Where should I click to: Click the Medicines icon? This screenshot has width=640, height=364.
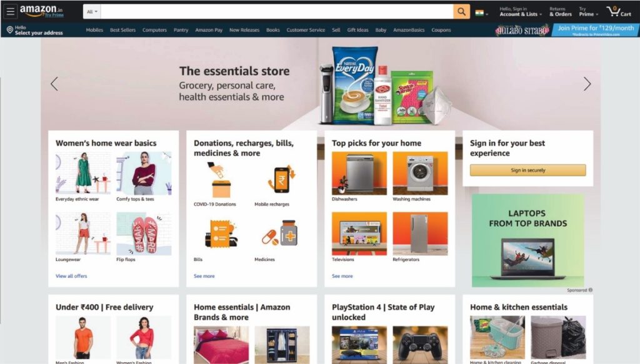click(x=280, y=234)
